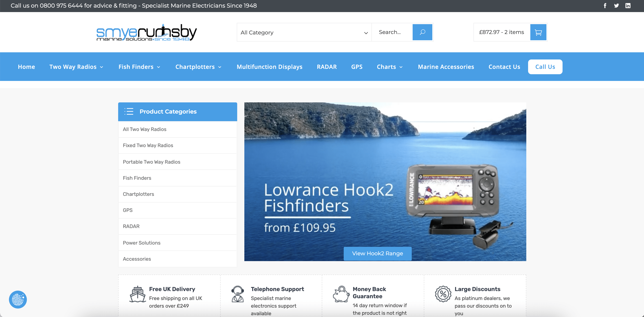Go to Home in navigation

26,67
